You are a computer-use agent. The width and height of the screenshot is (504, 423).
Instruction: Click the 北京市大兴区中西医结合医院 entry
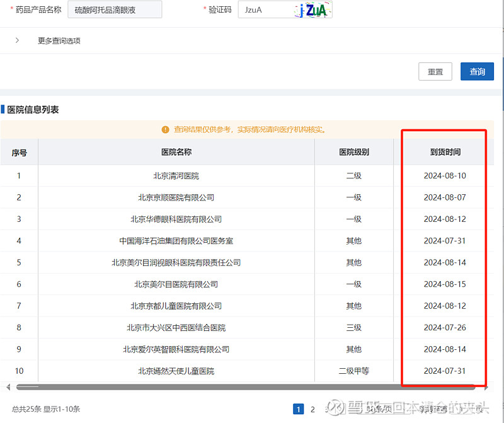tap(176, 328)
